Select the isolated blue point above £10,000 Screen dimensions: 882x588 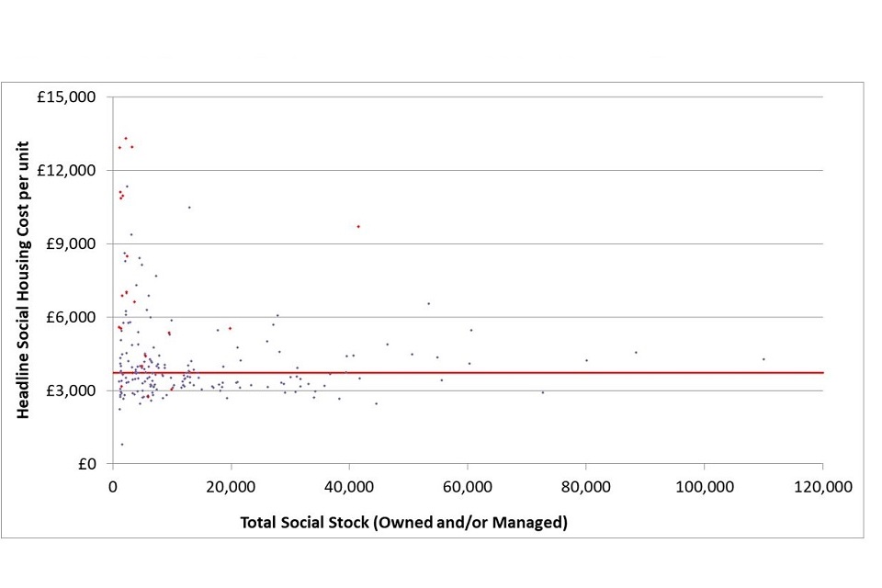(189, 207)
